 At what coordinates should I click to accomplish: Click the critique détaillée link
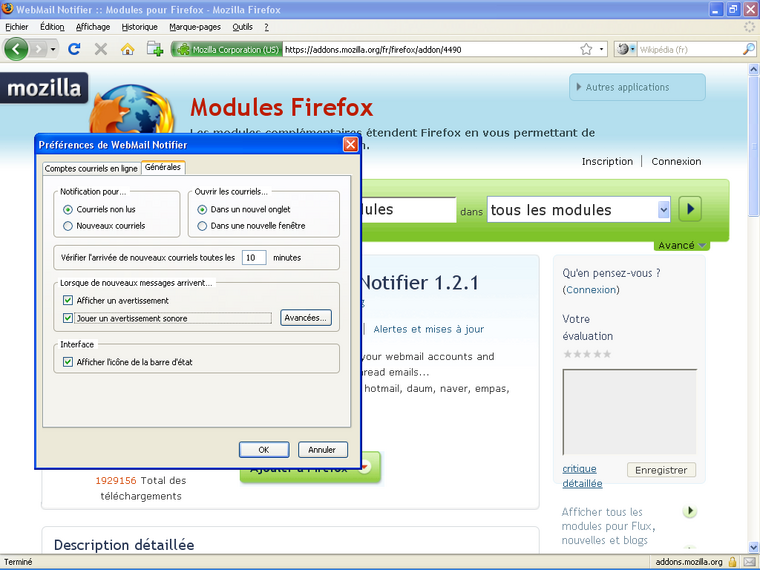[582, 476]
